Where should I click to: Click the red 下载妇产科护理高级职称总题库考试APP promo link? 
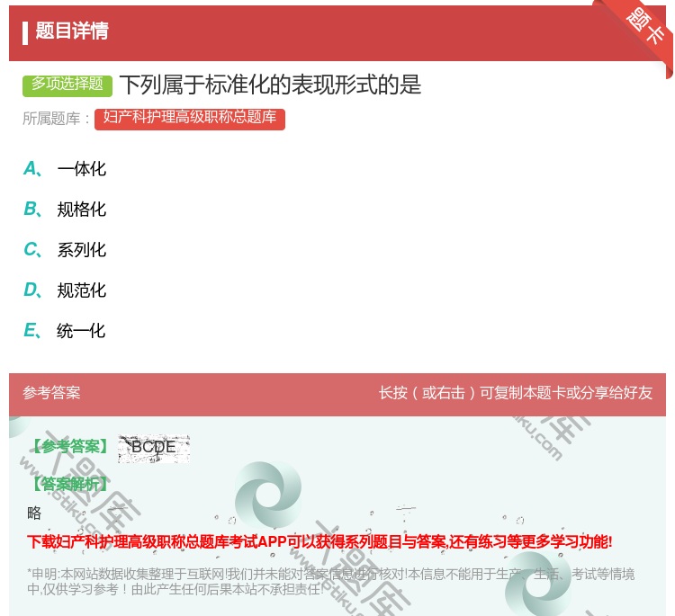[319, 541]
